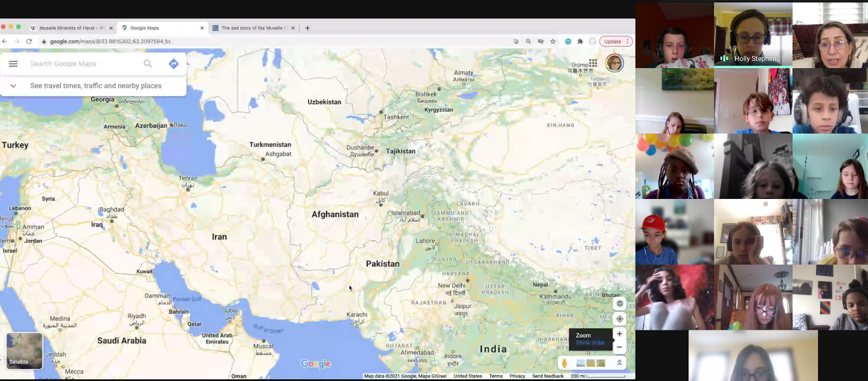Close the Google Maps browser tab
This screenshot has width=868, height=381.
click(202, 28)
